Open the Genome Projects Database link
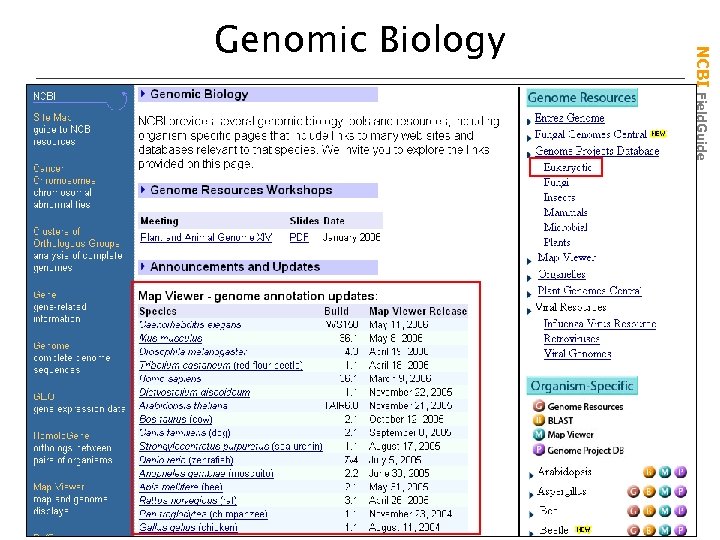Viewport: 720px width, 540px height. (597, 151)
